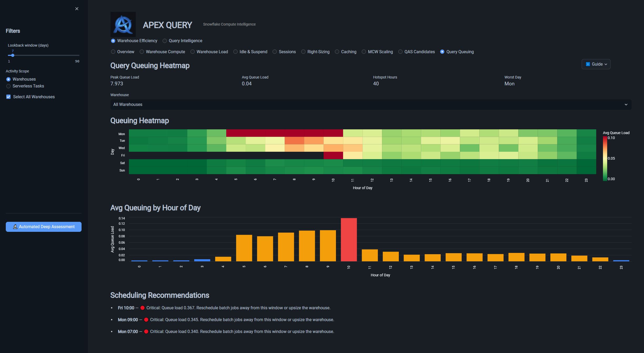The width and height of the screenshot is (644, 353).
Task: Click the Lookback window slider track
Action: 44,55
